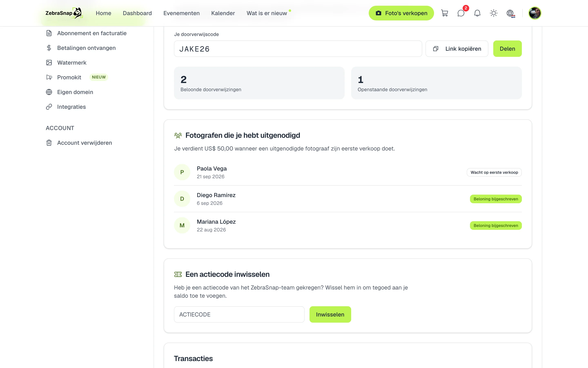Open Promokit sidebar item
This screenshot has width=588, height=368.
(x=69, y=77)
